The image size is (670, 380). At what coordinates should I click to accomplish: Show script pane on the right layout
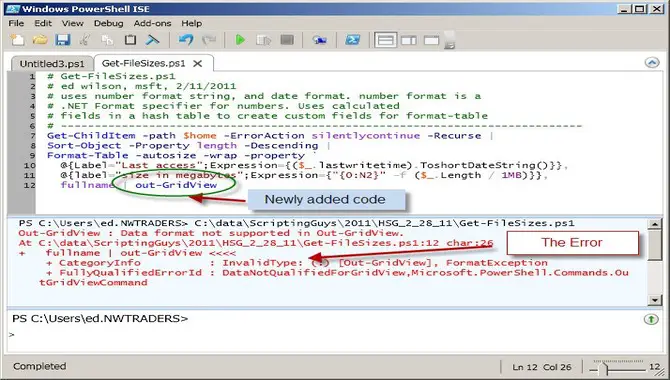click(x=409, y=40)
